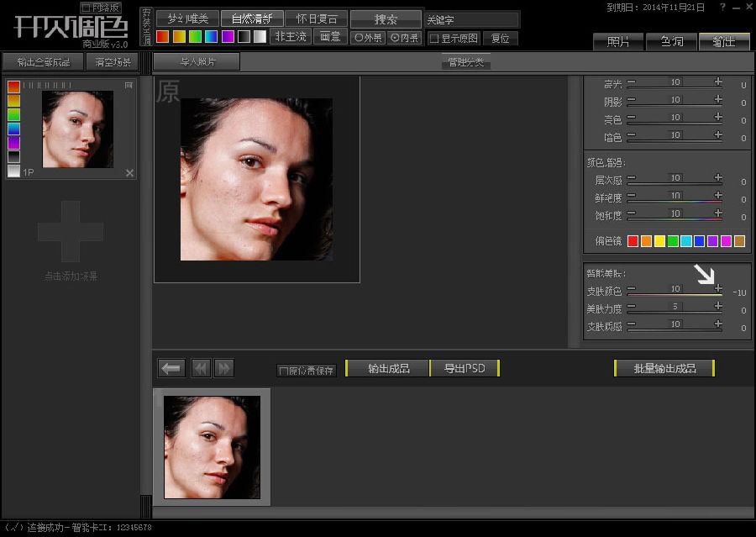Check the 原位置保存 option
Viewport: 756px width, 537px height.
tap(284, 371)
